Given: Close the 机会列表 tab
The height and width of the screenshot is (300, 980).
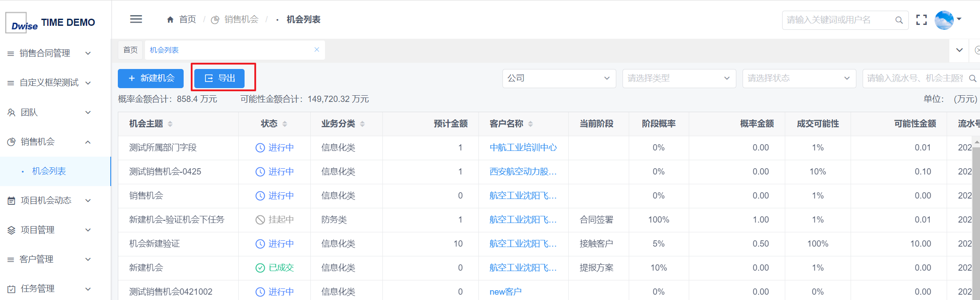Looking at the screenshot, I should click(317, 50).
